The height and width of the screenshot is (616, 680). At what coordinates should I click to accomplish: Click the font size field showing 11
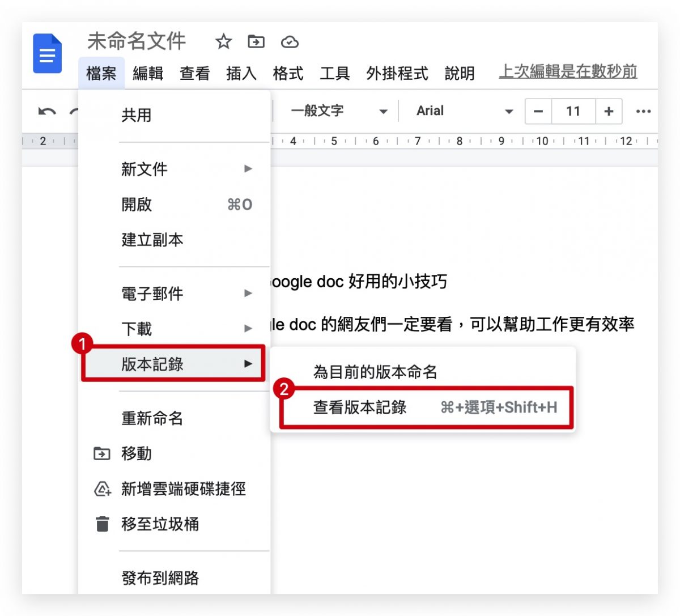point(573,111)
